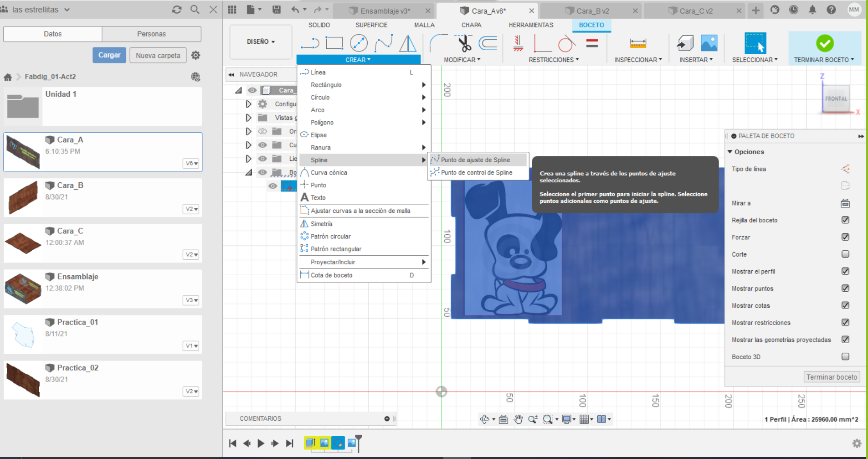Select the Spline tool icon in toolbar
The height and width of the screenshot is (459, 868).
tap(384, 44)
